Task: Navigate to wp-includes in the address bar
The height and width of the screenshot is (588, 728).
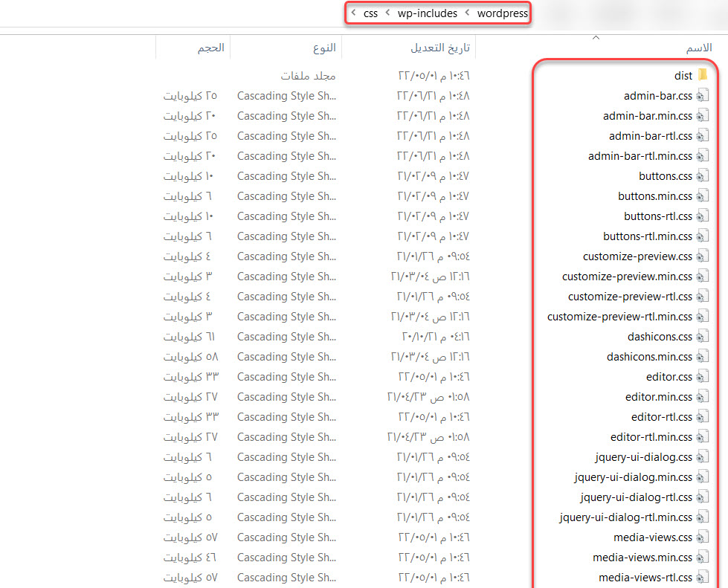Action: pyautogui.click(x=428, y=13)
